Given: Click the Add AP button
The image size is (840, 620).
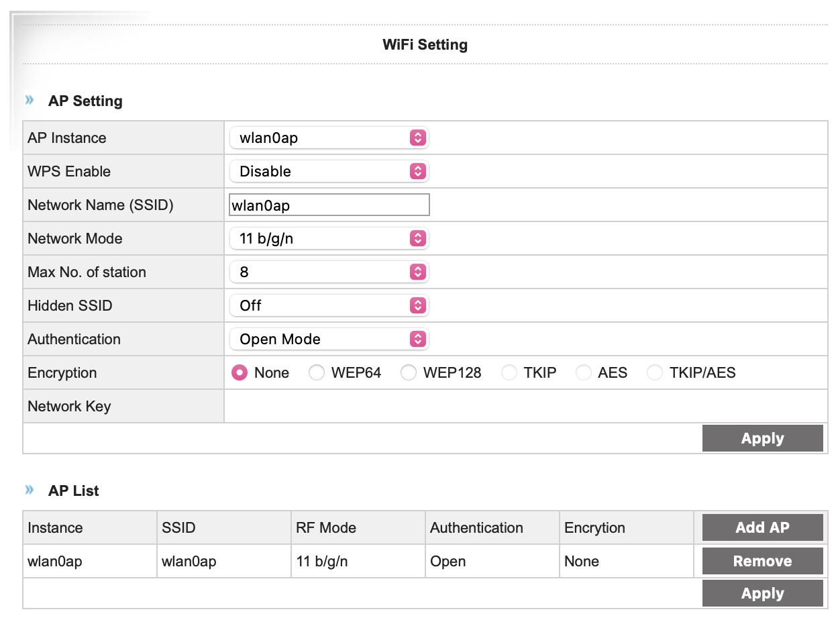Looking at the screenshot, I should coord(762,527).
